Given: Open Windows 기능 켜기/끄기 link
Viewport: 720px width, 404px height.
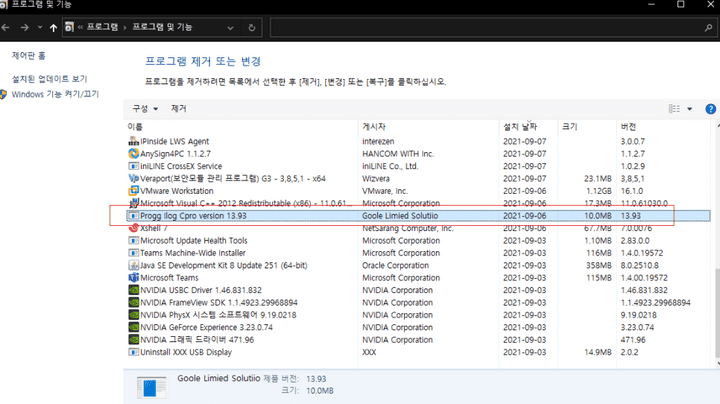Looking at the screenshot, I should tap(55, 94).
